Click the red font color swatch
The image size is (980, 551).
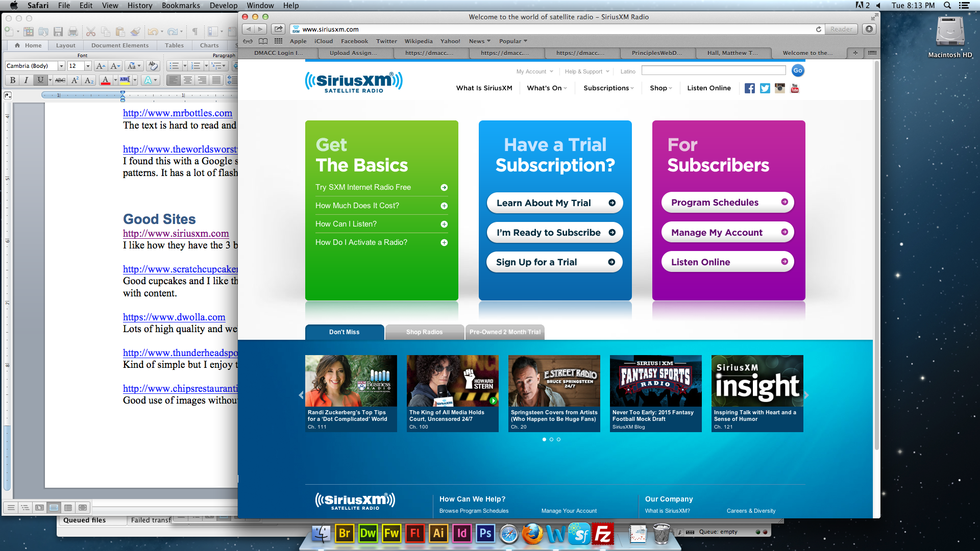pyautogui.click(x=106, y=80)
